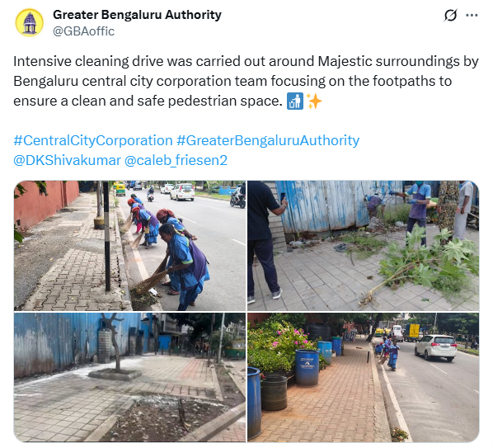Click the blue barrel in the footpath photo

[x=307, y=368]
